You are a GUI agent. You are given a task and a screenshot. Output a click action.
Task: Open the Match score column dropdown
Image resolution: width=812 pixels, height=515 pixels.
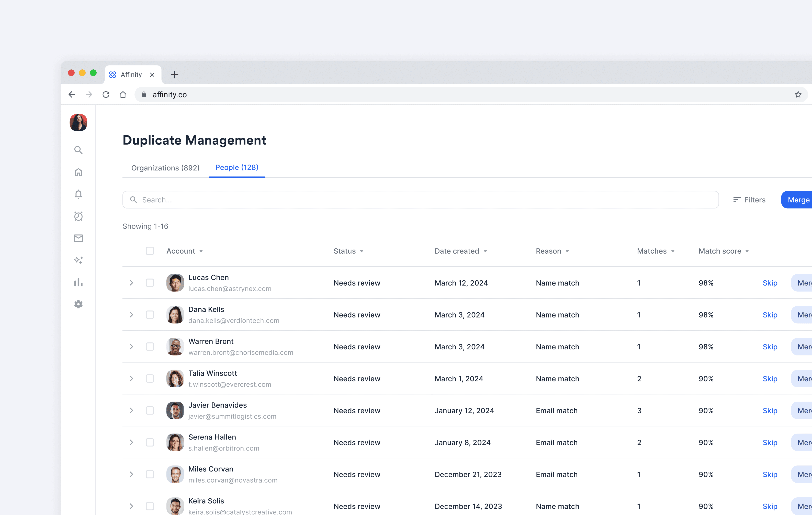(x=747, y=251)
